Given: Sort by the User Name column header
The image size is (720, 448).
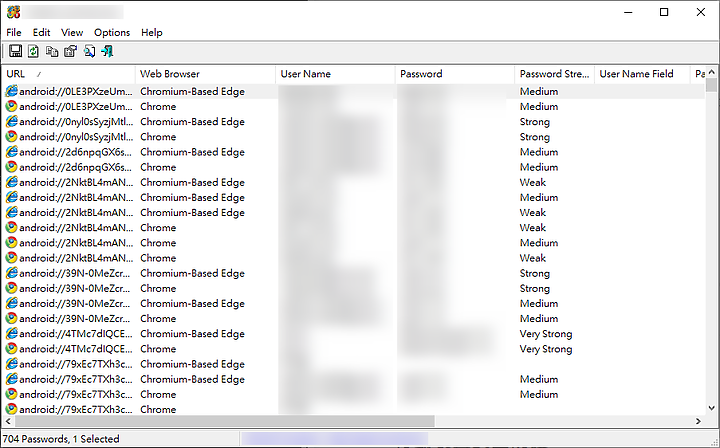Looking at the screenshot, I should click(x=335, y=74).
